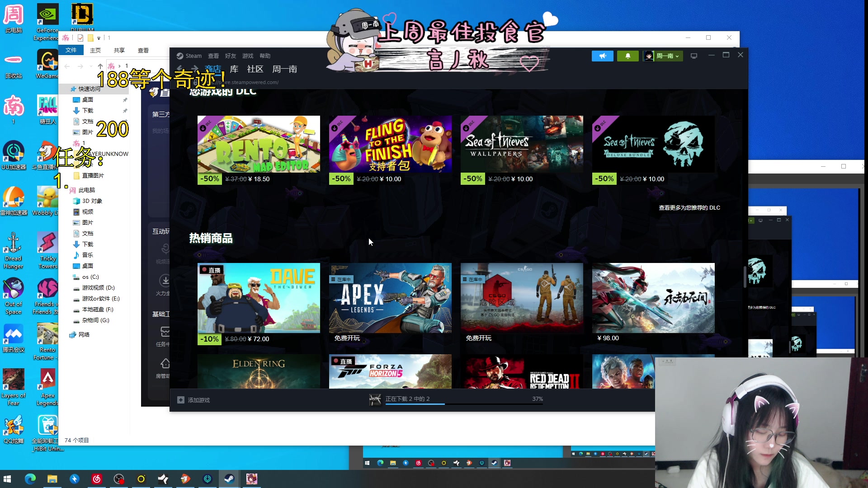
Task: Open the 周一南 profile tab
Action: pos(285,69)
